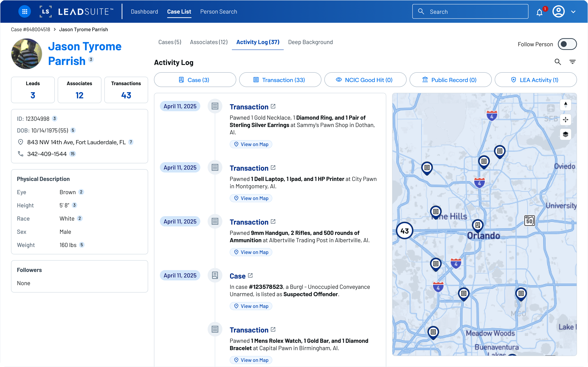The height and width of the screenshot is (367, 588).
Task: Open the Activity Log filter icon
Action: click(x=572, y=62)
